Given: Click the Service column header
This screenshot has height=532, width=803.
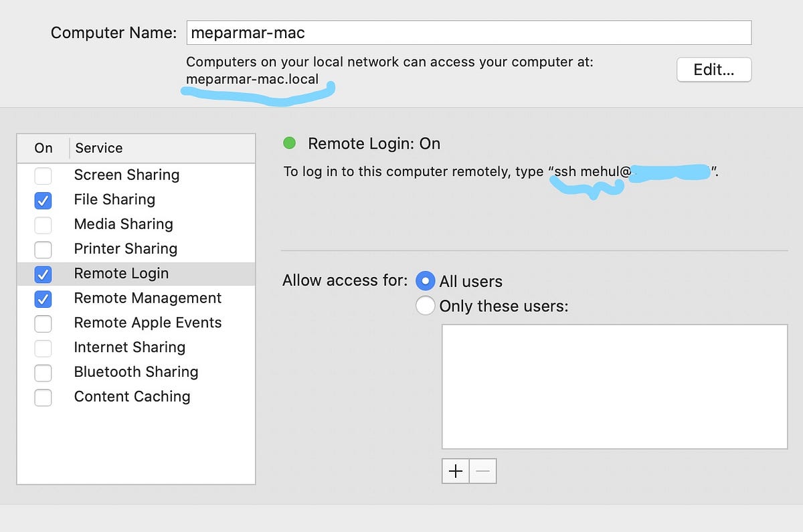Looking at the screenshot, I should click(x=163, y=149).
